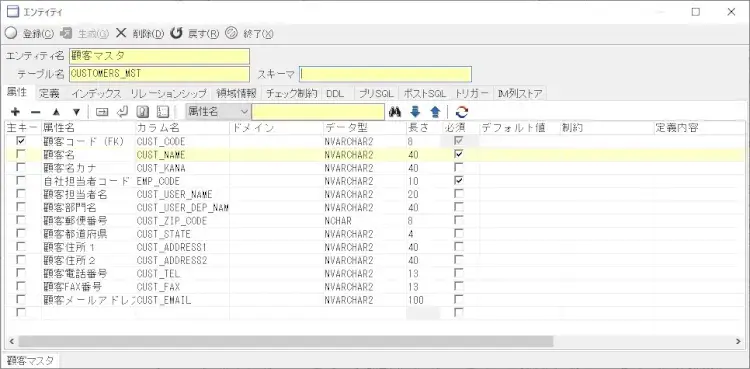Open the ポストSQL tab
750x369 pixels.
point(425,93)
